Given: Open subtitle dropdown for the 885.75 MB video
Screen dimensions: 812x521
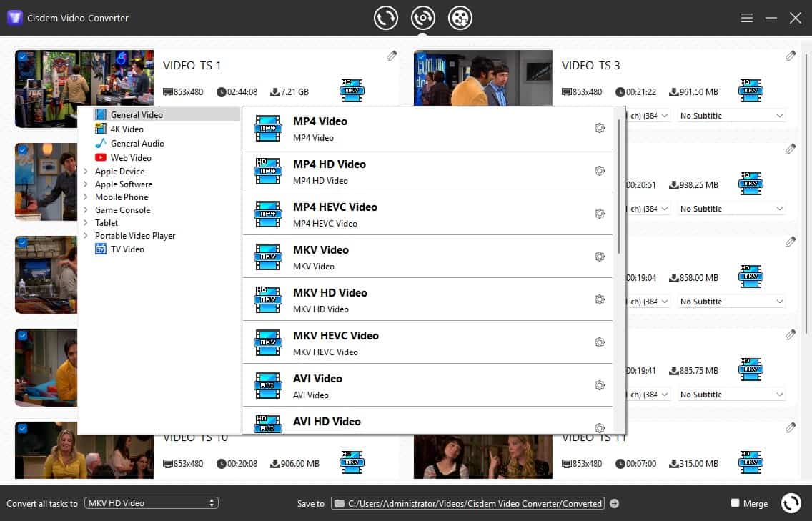Looking at the screenshot, I should click(x=731, y=395).
